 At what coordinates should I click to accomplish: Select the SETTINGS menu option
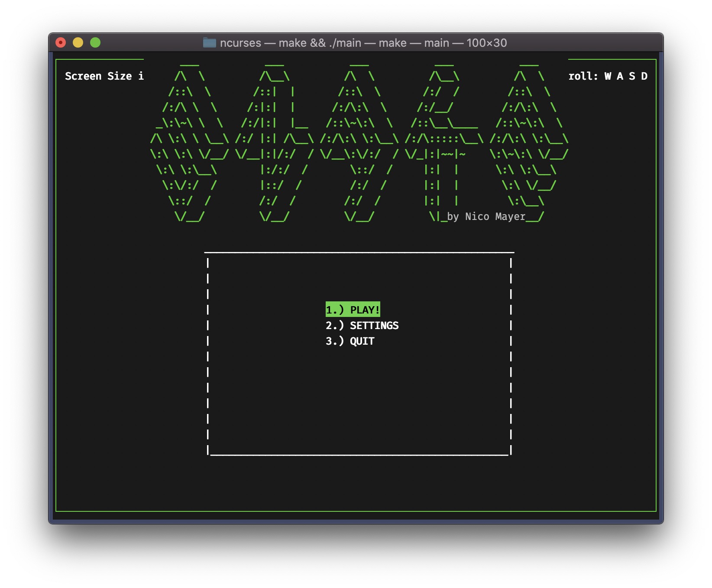[362, 326]
